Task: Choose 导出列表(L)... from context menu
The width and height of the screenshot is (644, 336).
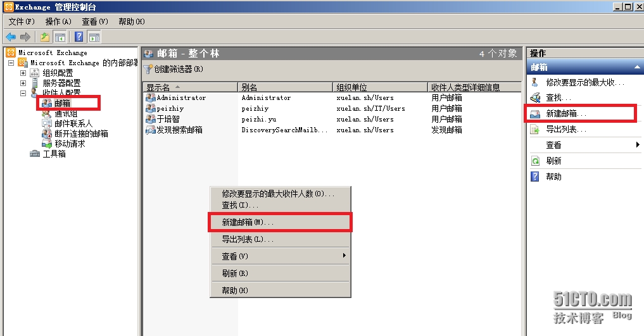Action: coord(281,239)
